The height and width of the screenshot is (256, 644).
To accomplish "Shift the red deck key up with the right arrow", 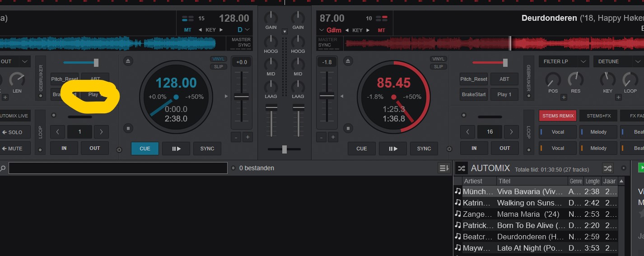I will point(368,30).
